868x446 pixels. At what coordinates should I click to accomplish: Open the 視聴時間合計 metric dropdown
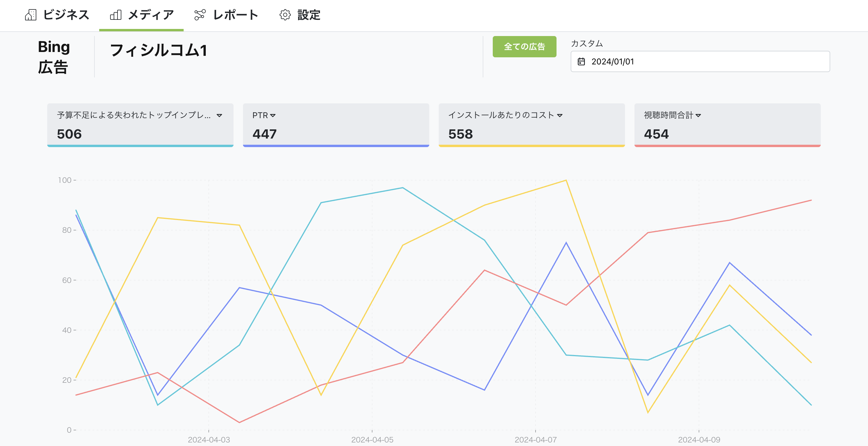pos(699,115)
